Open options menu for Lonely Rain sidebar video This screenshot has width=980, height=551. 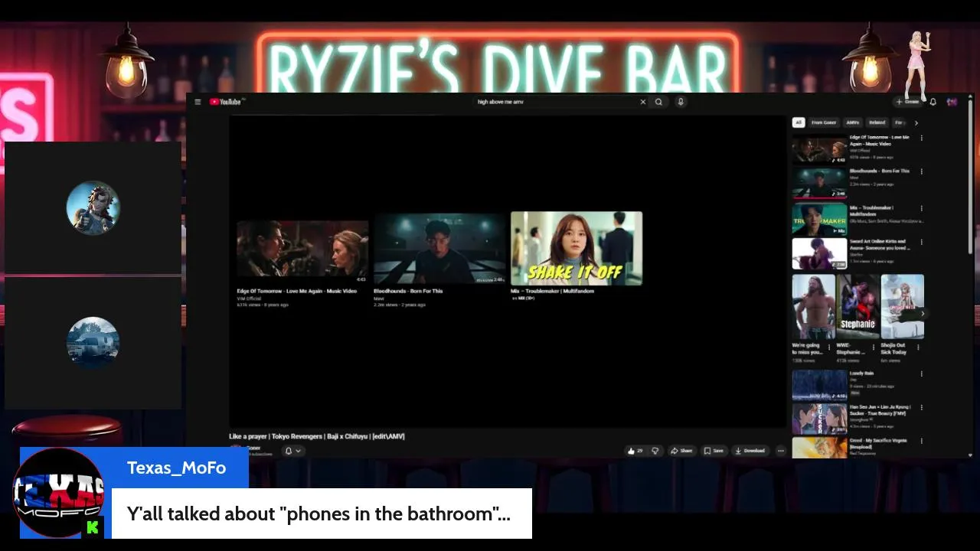pos(921,373)
